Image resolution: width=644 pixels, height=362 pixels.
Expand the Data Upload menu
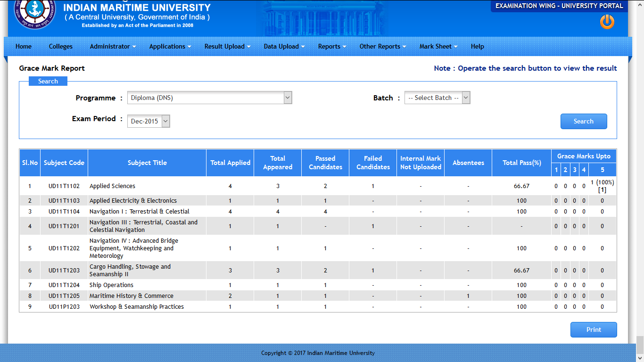pyautogui.click(x=284, y=46)
